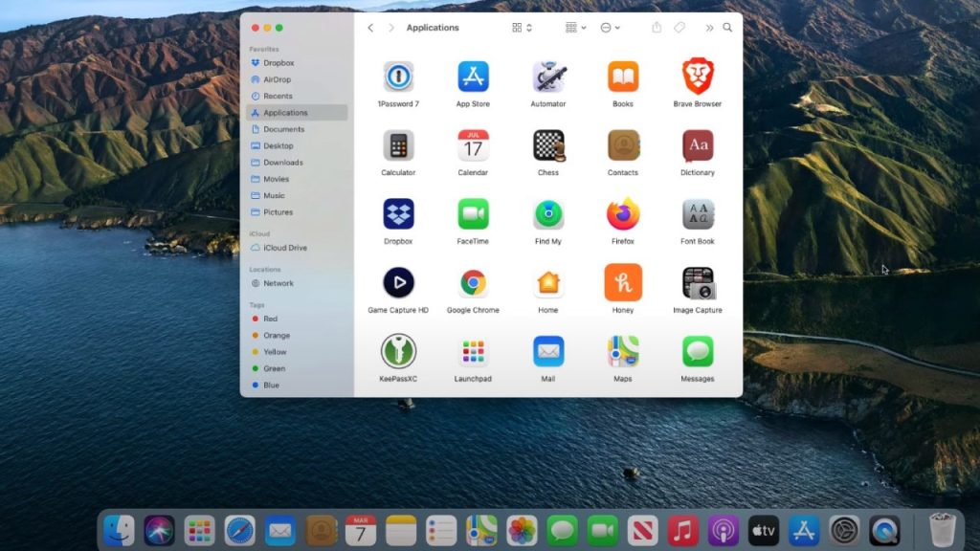This screenshot has height=551, width=980.
Task: Select the Mail app in Finder window
Action: tap(548, 352)
